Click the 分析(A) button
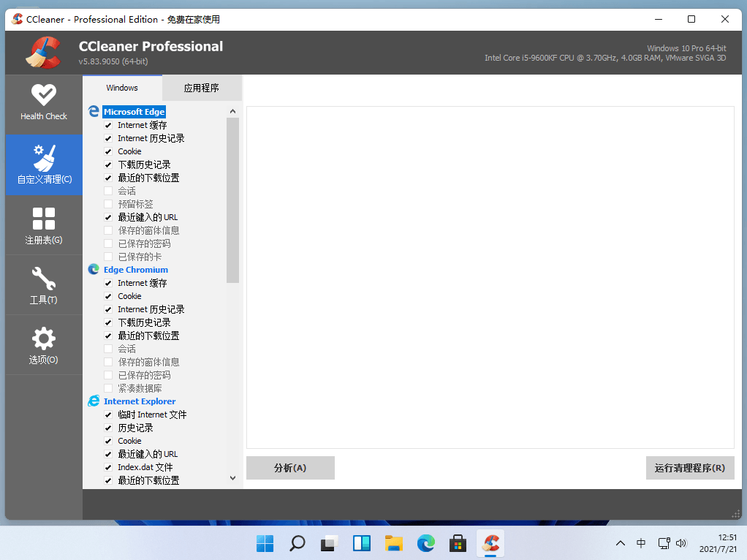The image size is (747, 560). point(290,468)
